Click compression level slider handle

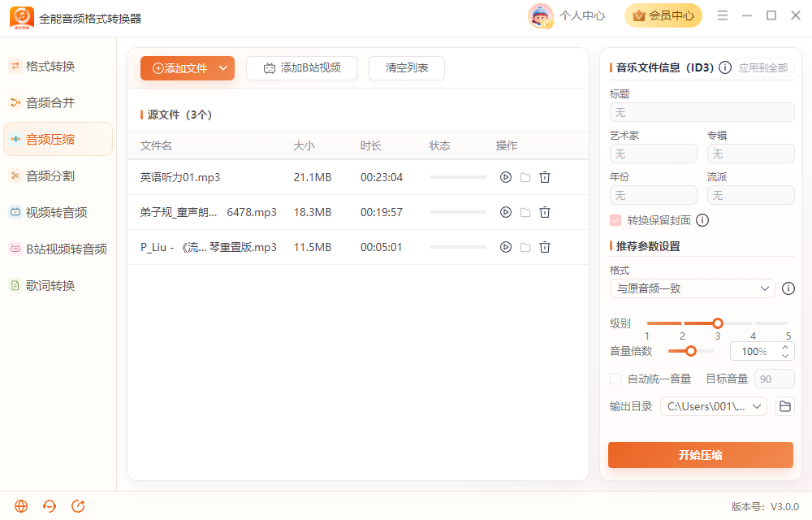pyautogui.click(x=717, y=323)
